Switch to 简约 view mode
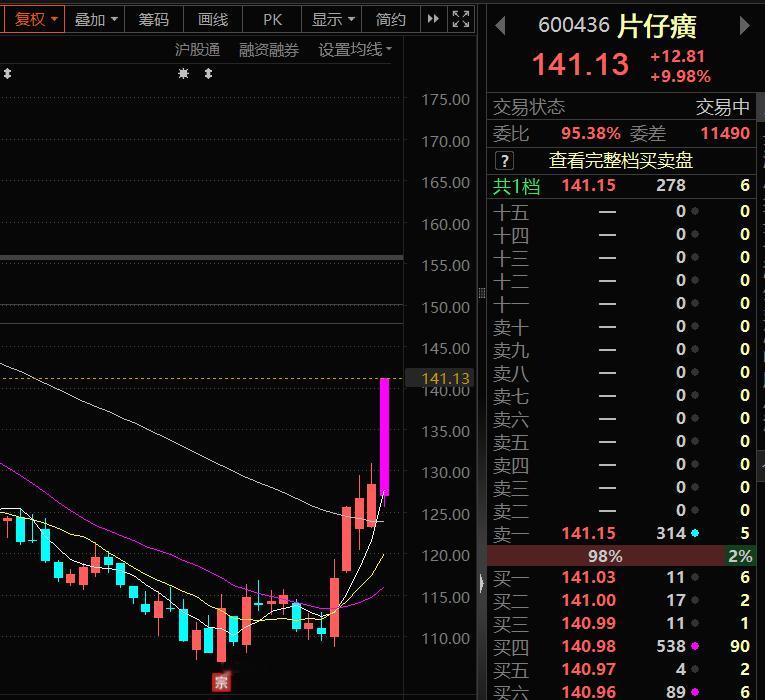The width and height of the screenshot is (765, 700). (390, 20)
